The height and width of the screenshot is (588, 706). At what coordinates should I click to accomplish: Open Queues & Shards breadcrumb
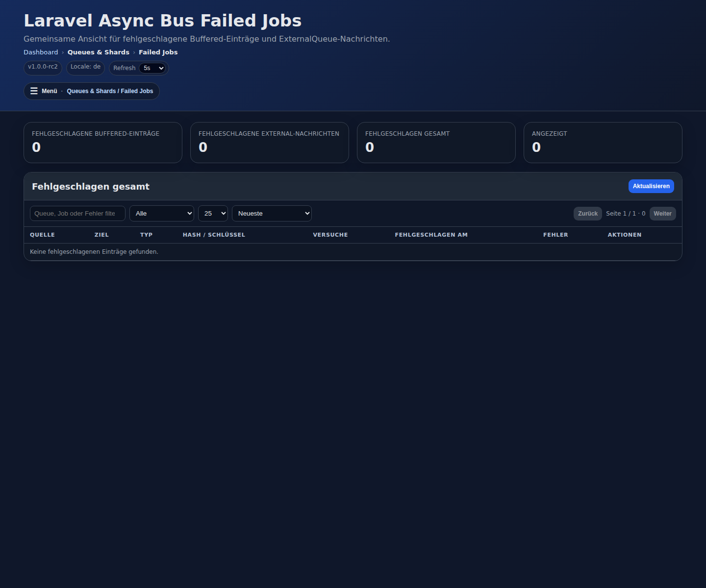click(99, 52)
